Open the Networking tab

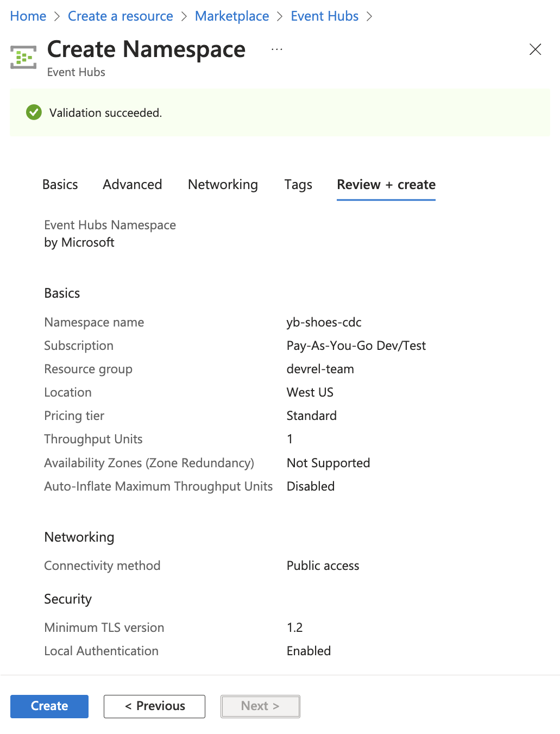click(x=223, y=185)
